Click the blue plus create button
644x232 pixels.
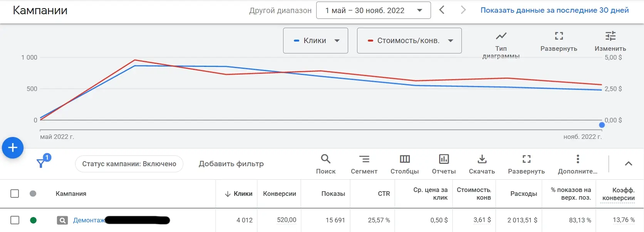13,148
